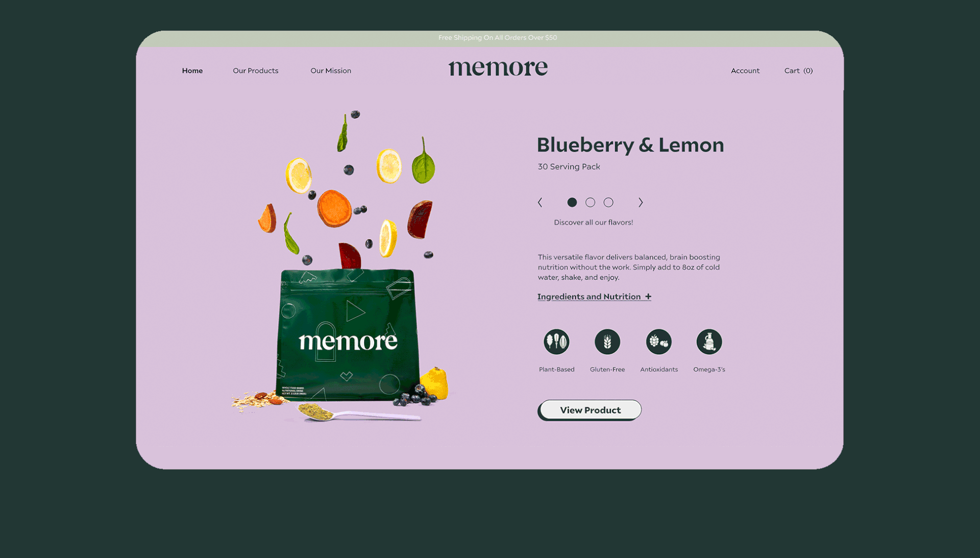Screen dimensions: 980x558
Task: Click the memore logo
Action: pyautogui.click(x=498, y=67)
